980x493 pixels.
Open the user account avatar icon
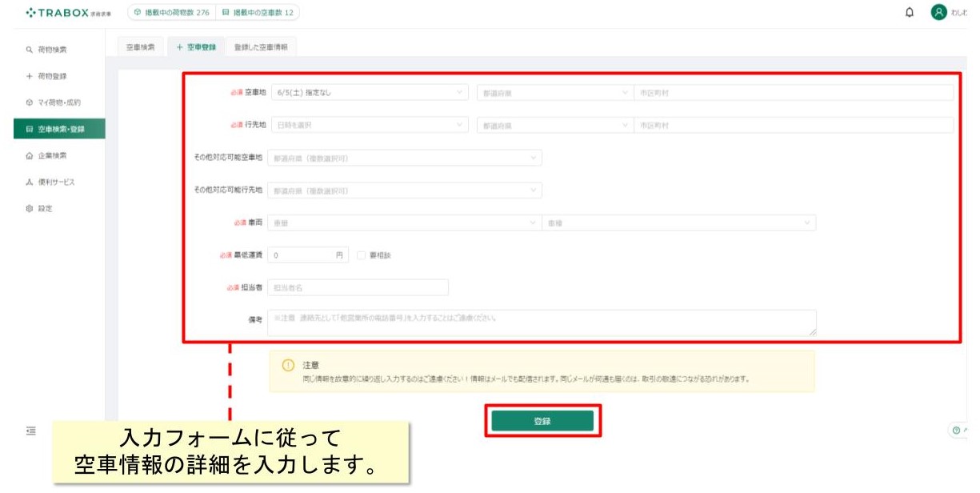pyautogui.click(x=938, y=13)
